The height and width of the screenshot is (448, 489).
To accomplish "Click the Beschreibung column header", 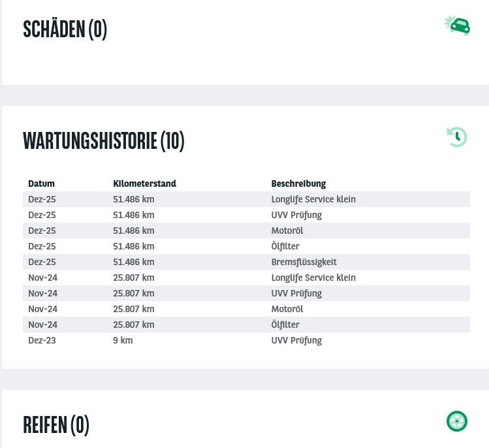I will click(298, 184).
